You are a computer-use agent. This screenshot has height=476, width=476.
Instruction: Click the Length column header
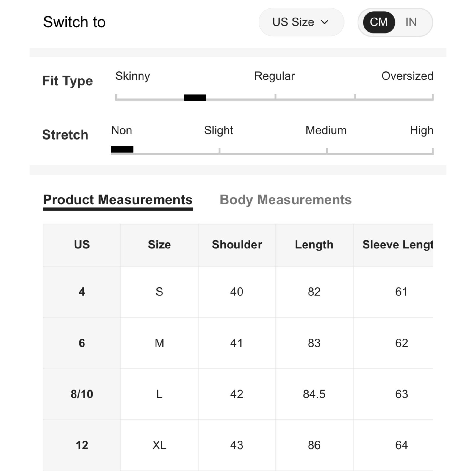point(314,245)
